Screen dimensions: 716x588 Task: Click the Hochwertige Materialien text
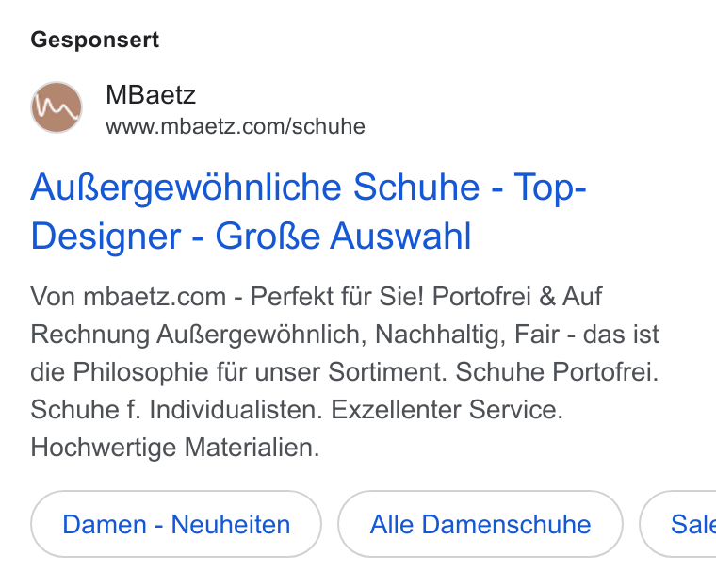[x=175, y=447]
